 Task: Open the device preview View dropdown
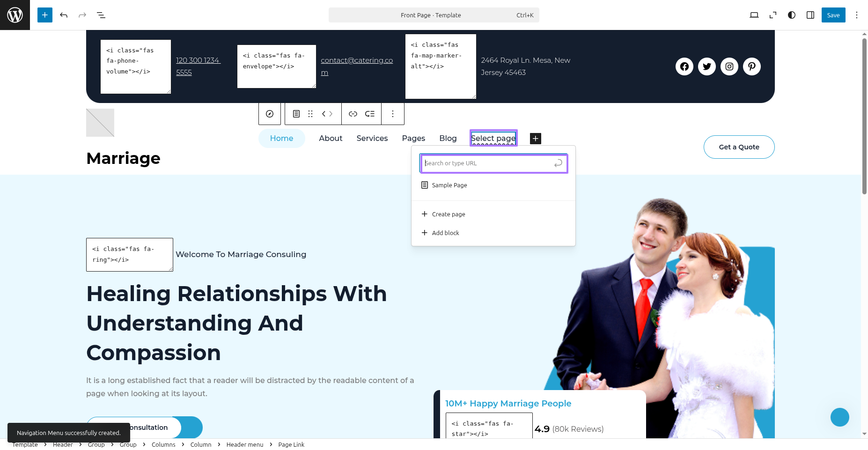tap(754, 15)
